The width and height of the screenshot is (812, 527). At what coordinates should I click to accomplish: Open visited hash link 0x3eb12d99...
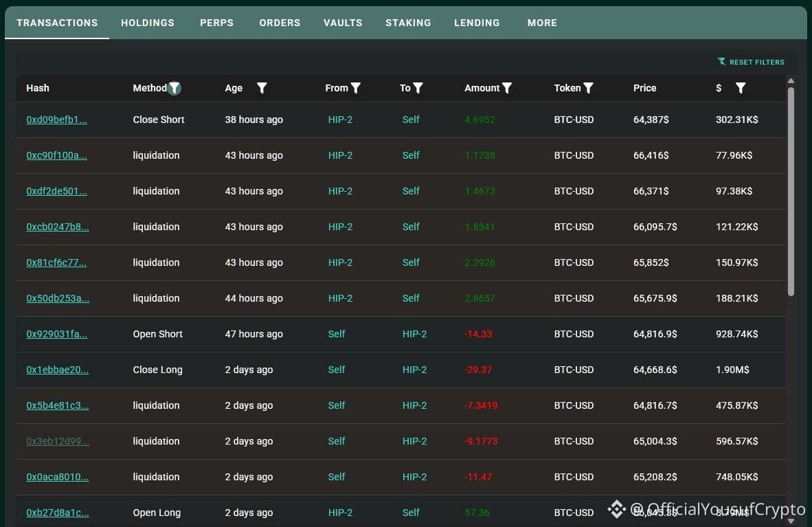tap(58, 442)
